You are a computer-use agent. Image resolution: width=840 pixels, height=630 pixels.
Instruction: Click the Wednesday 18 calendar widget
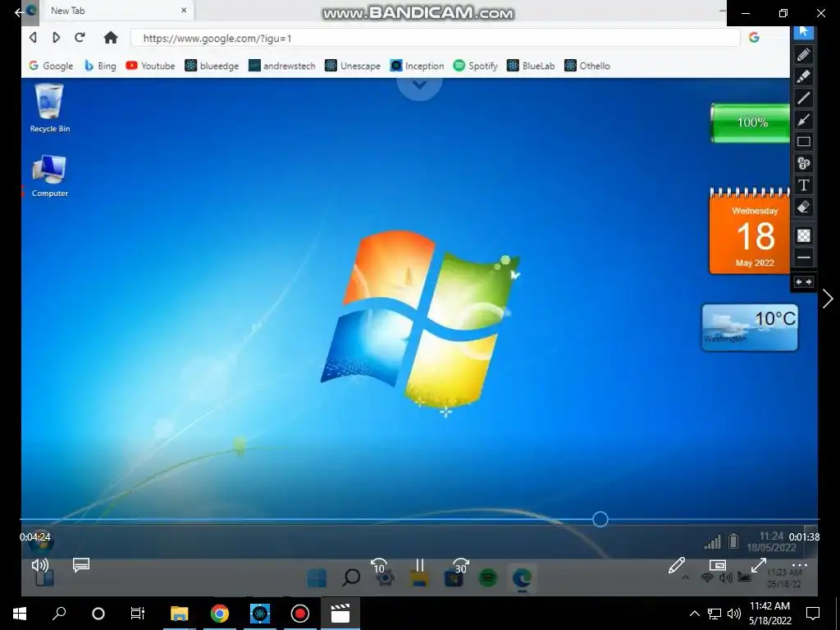coord(750,231)
